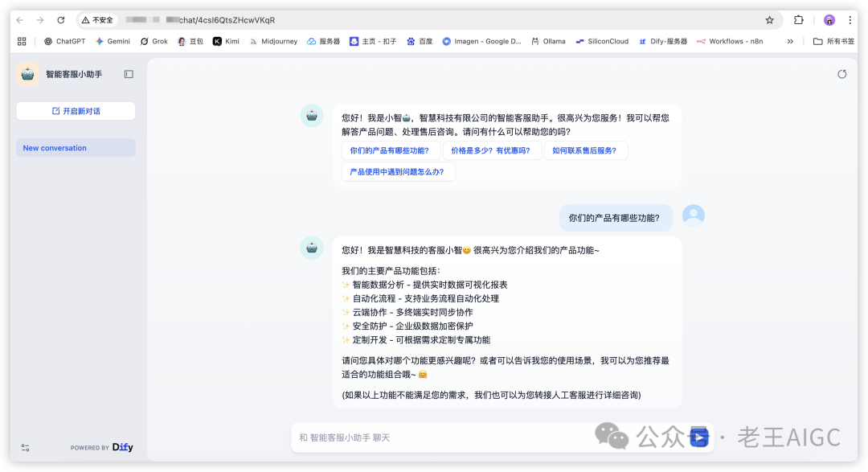Choose suggestion 产品使用中遇到问题怎么办?
This screenshot has height=472, width=868.
pos(397,172)
